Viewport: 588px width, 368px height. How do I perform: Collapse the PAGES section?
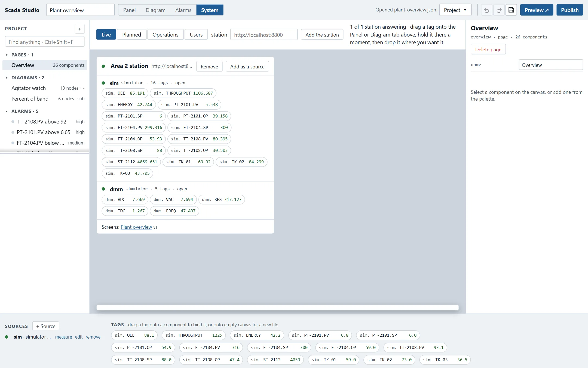point(7,55)
